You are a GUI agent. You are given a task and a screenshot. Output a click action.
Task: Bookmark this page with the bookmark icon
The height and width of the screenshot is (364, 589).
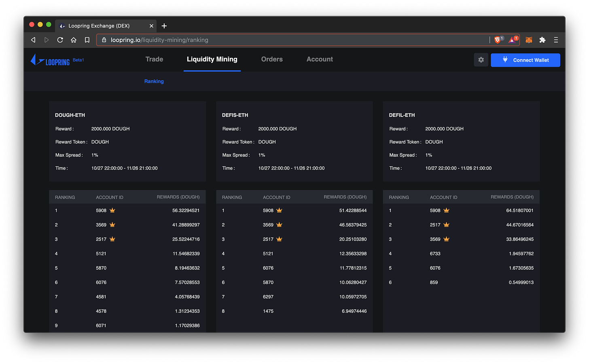click(x=87, y=40)
